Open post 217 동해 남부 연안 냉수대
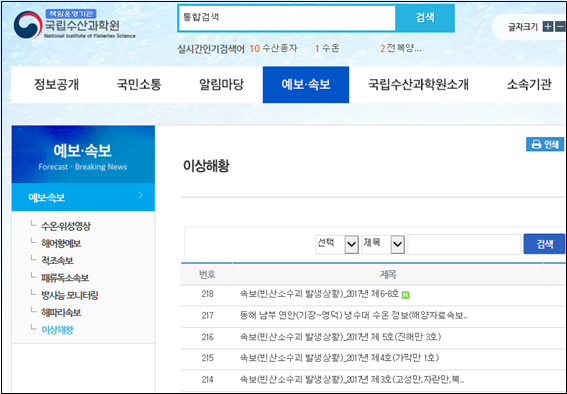This screenshot has width=567, height=394. 354,316
